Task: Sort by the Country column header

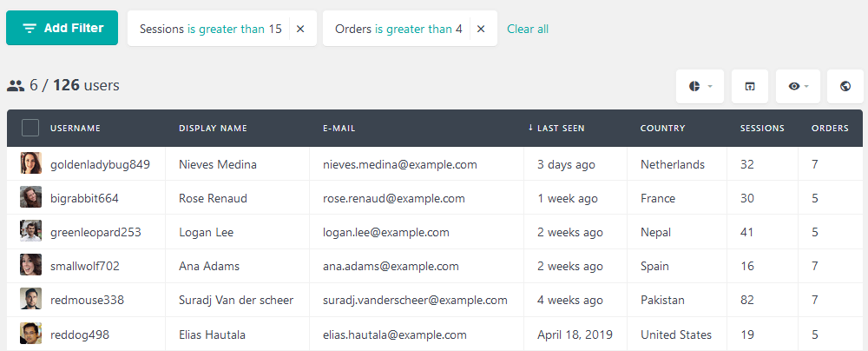Action: click(662, 128)
